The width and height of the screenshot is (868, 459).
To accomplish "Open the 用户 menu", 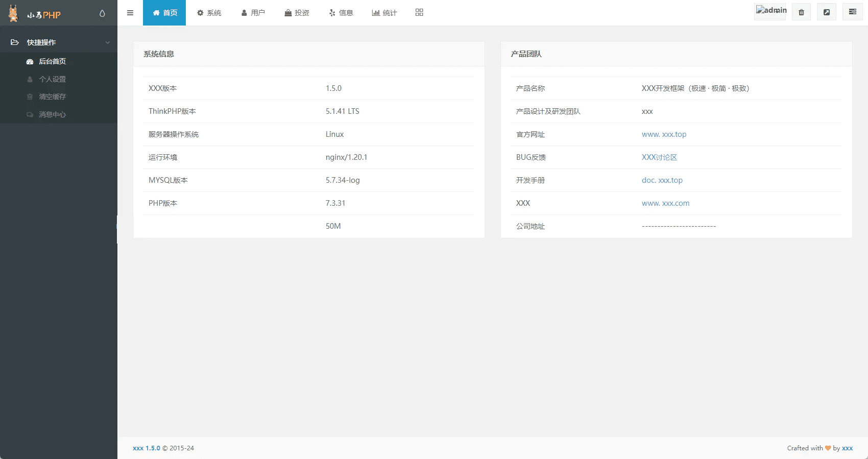I will click(253, 13).
